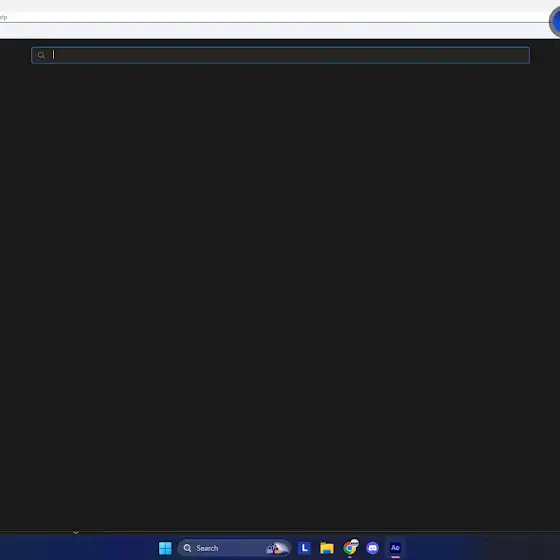Expand the small chevron above the taskbar

[x=76, y=532]
